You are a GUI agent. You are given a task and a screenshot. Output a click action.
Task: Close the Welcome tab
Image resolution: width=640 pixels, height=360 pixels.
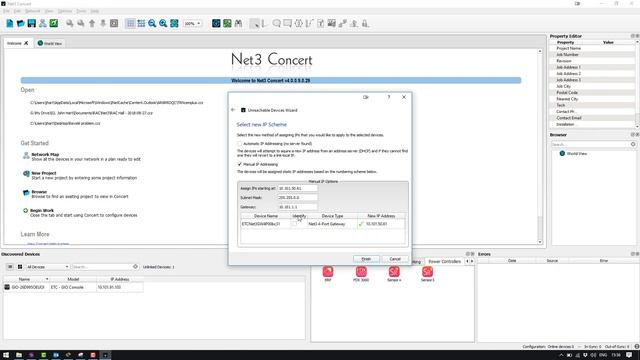(26, 43)
